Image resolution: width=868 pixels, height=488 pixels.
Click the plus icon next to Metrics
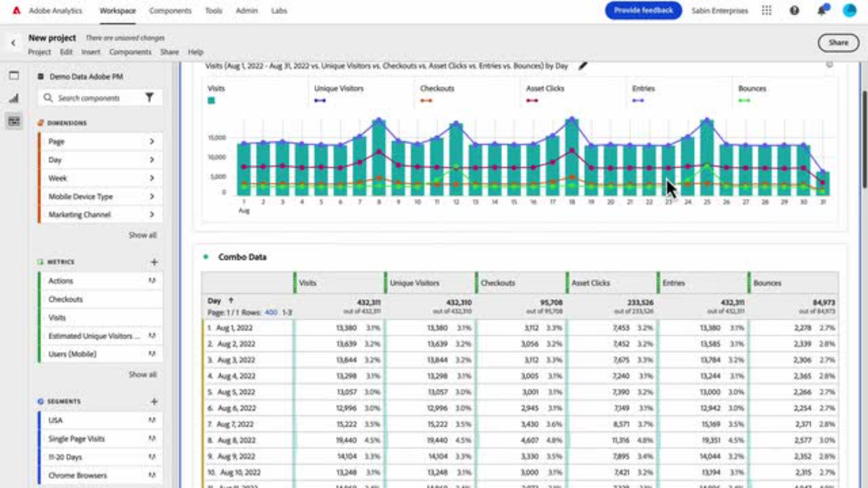[x=154, y=262]
